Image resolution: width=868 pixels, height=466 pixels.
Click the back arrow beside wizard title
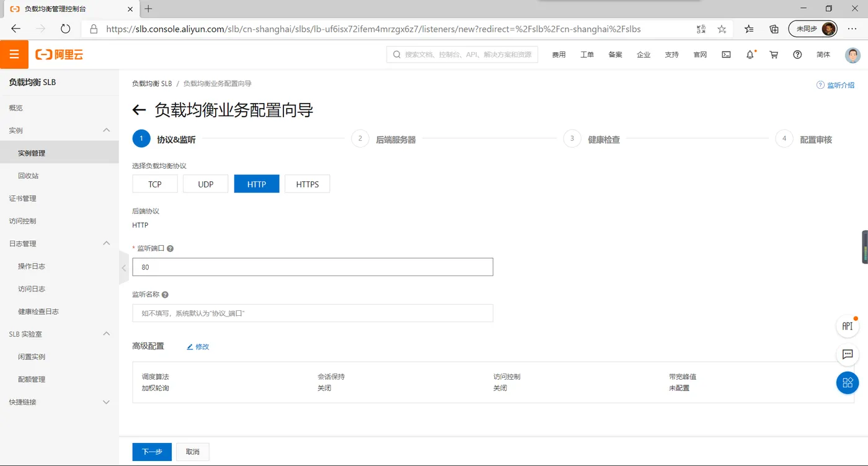[x=139, y=110]
